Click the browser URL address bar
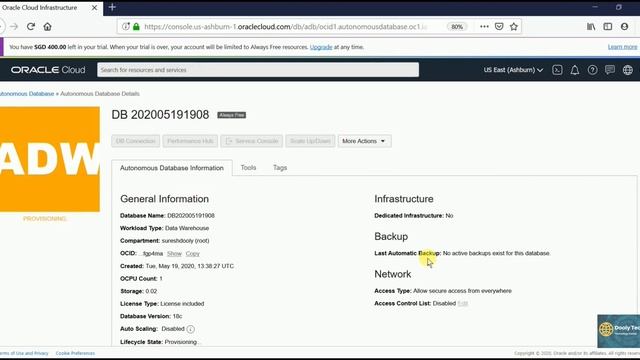Screen dimensions: 640x360 pyautogui.click(x=286, y=27)
